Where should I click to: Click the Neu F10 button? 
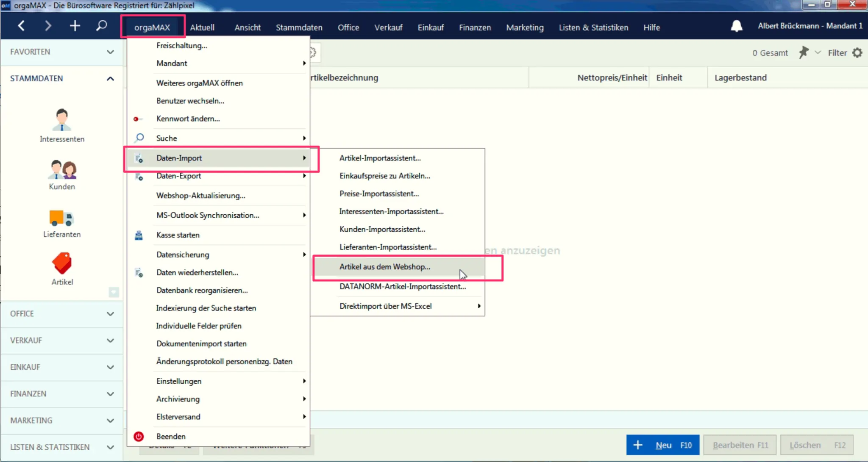coord(663,445)
